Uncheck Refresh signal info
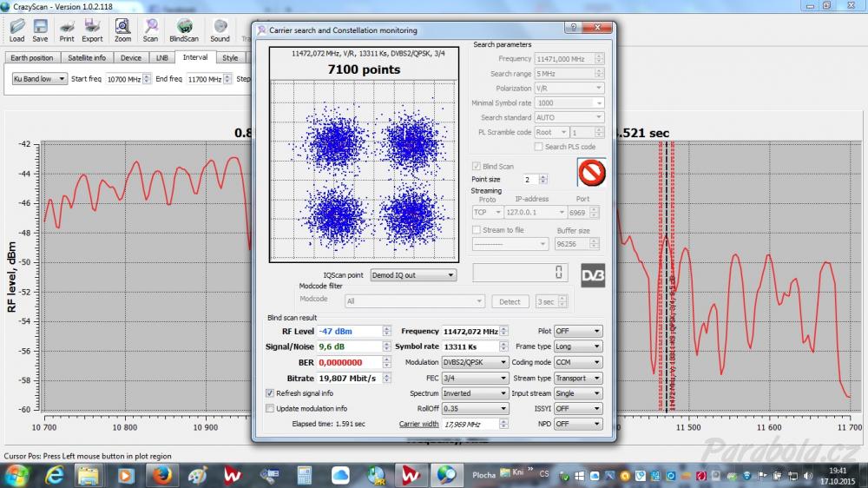This screenshot has width=868, height=488. click(270, 393)
